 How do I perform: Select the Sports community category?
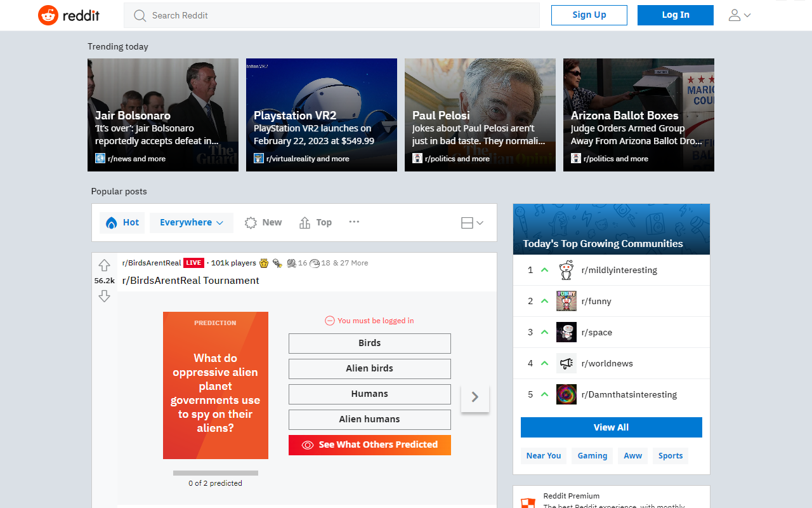[x=671, y=456]
